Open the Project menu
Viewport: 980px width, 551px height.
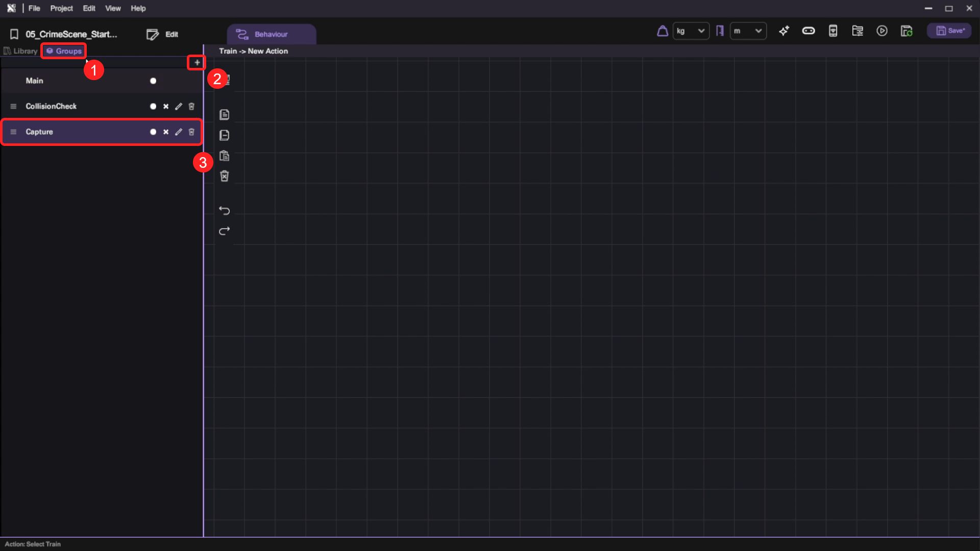click(61, 8)
